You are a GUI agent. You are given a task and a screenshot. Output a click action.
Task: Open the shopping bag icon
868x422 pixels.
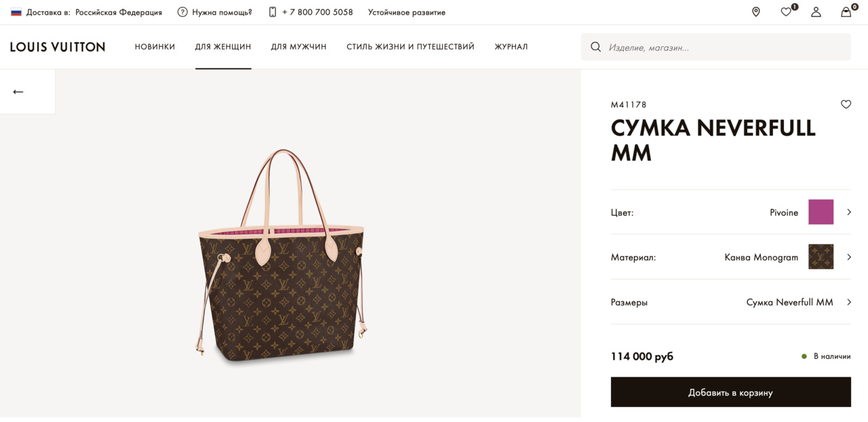(846, 12)
